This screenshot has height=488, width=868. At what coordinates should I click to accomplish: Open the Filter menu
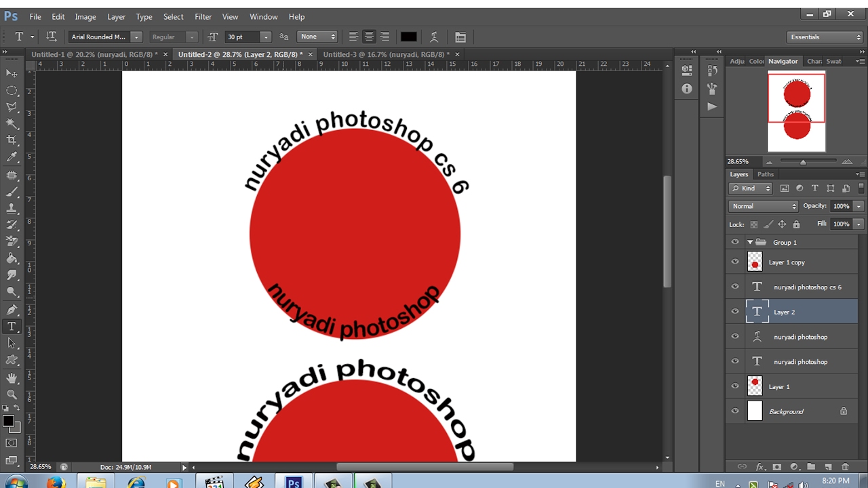[x=203, y=16]
